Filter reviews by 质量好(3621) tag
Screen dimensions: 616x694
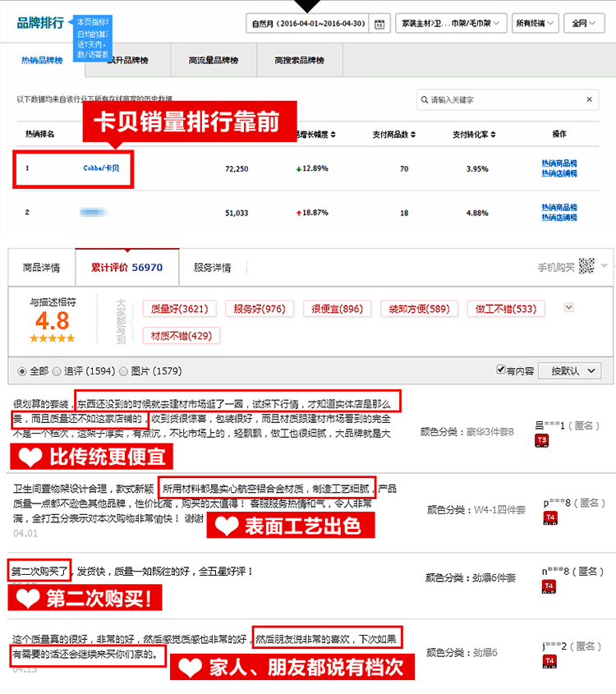click(x=180, y=309)
